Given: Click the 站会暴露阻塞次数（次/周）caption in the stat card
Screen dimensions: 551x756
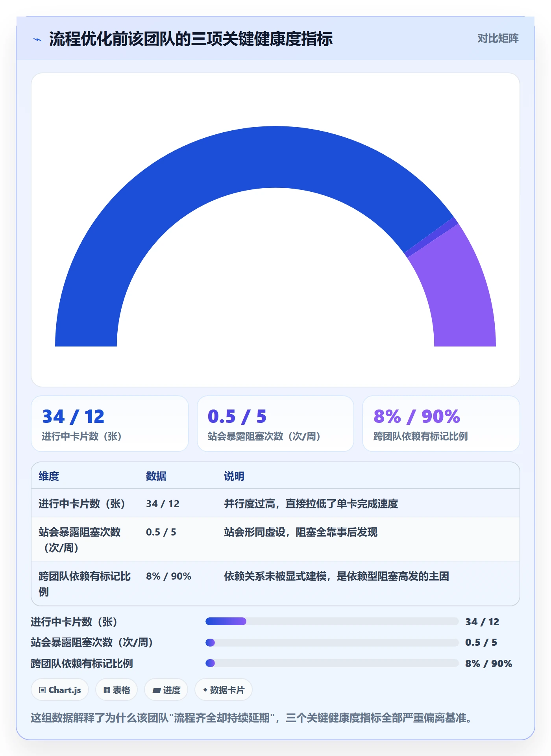Looking at the screenshot, I should (x=264, y=436).
